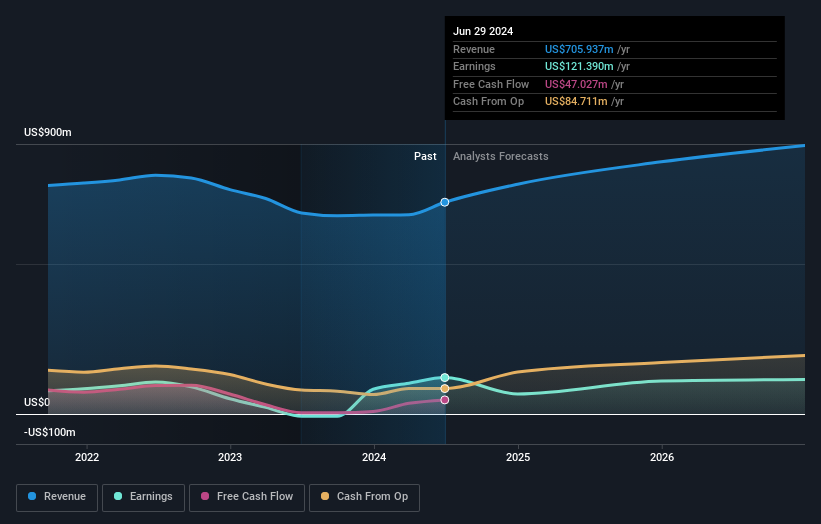Click the teal Earnings data point marker
821x524 pixels.
[445, 377]
